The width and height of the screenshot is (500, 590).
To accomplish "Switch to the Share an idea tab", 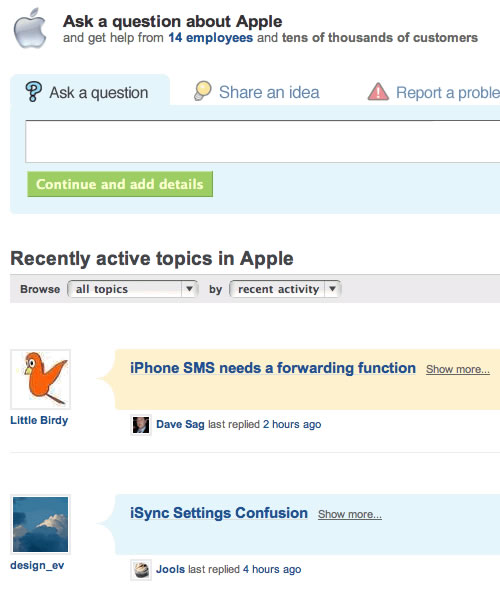I will [257, 92].
